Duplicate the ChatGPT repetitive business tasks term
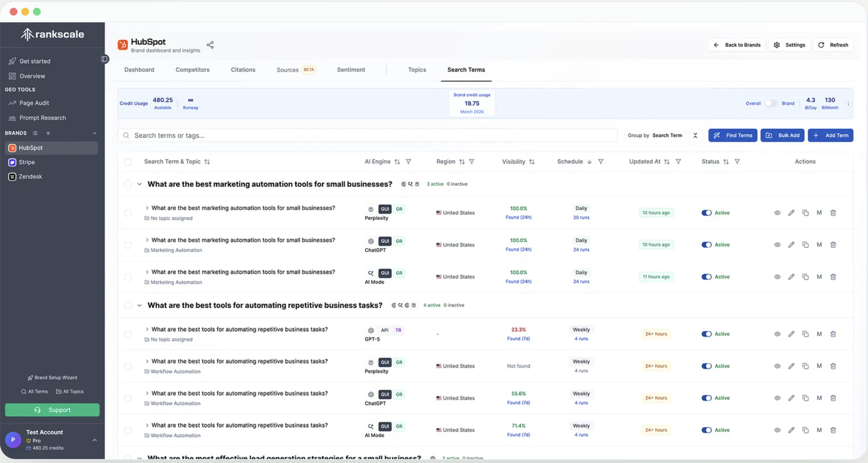The height and width of the screenshot is (463, 868). pyautogui.click(x=805, y=398)
